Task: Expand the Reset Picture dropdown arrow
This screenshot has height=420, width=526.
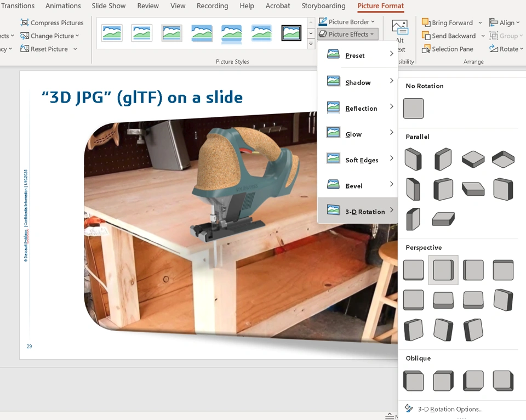Action: [75, 49]
